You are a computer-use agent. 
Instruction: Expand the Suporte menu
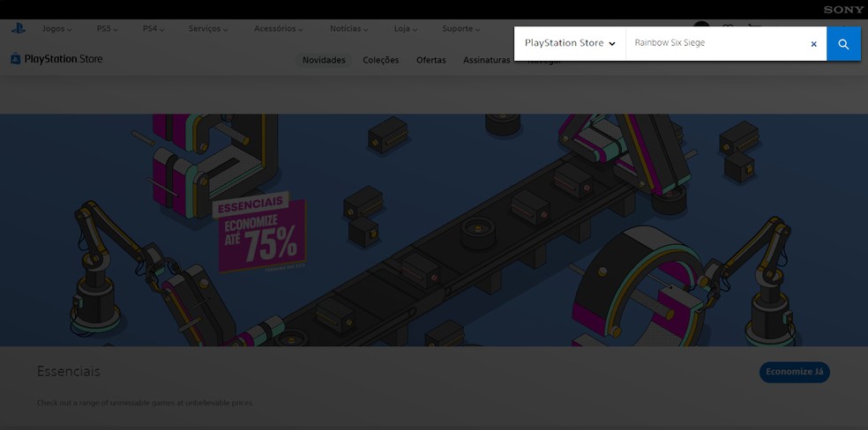[x=461, y=29]
